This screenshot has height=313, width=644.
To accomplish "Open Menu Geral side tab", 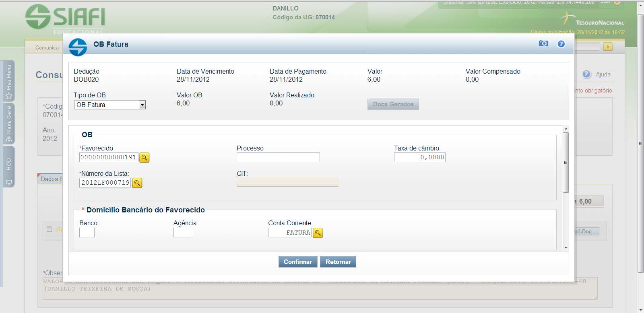I will pyautogui.click(x=9, y=124).
